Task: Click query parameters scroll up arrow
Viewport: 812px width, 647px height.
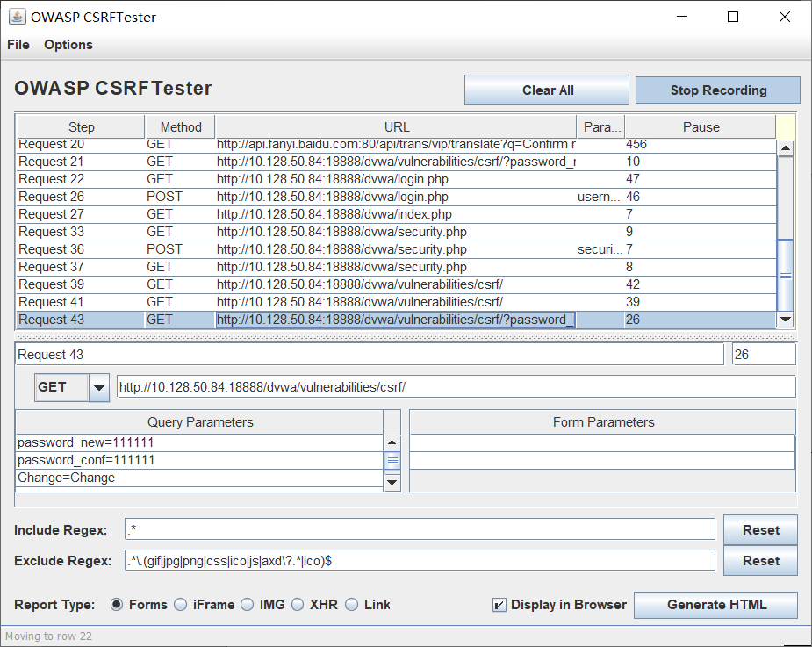Action: pos(392,443)
